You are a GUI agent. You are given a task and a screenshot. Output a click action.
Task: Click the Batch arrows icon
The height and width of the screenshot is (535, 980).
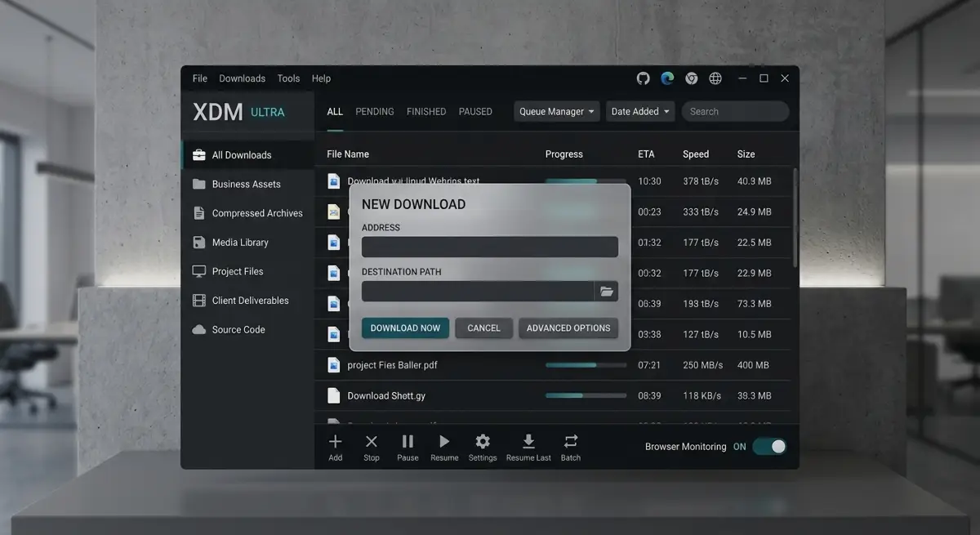571,442
